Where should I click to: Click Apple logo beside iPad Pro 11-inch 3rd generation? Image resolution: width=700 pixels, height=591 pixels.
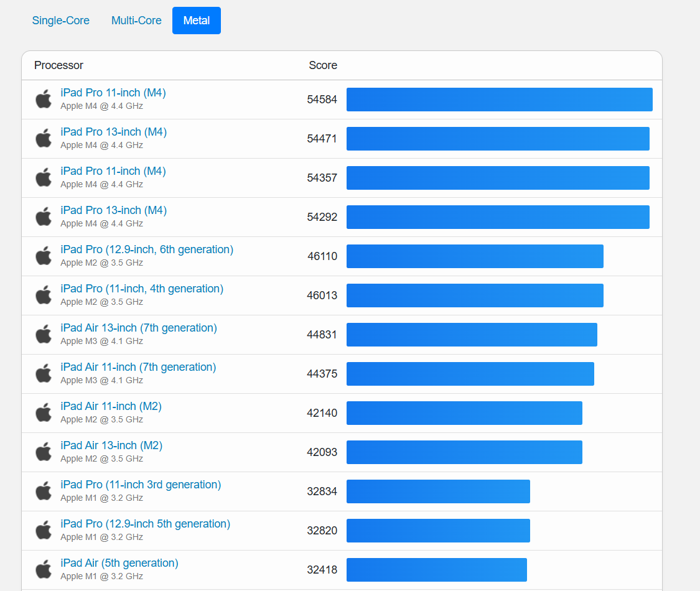[44, 491]
